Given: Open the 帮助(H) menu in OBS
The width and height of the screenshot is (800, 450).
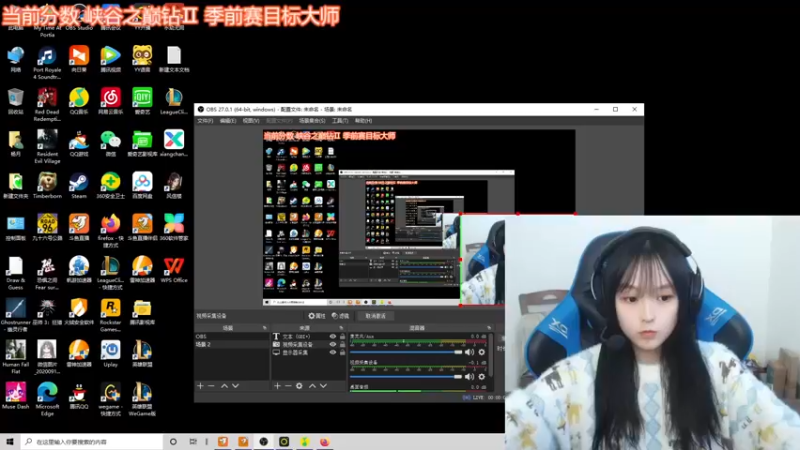Looking at the screenshot, I should point(363,121).
